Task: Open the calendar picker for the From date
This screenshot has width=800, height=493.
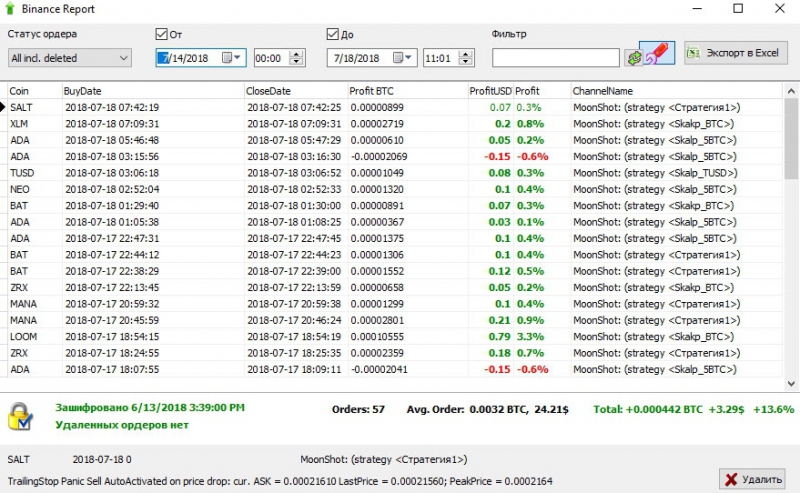Action: click(231, 58)
